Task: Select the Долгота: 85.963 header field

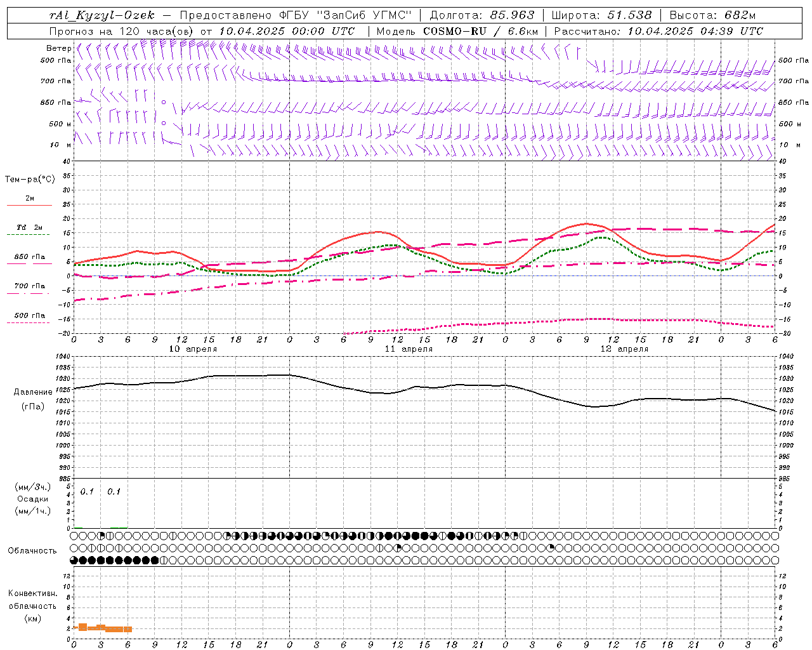Action: click(x=482, y=15)
